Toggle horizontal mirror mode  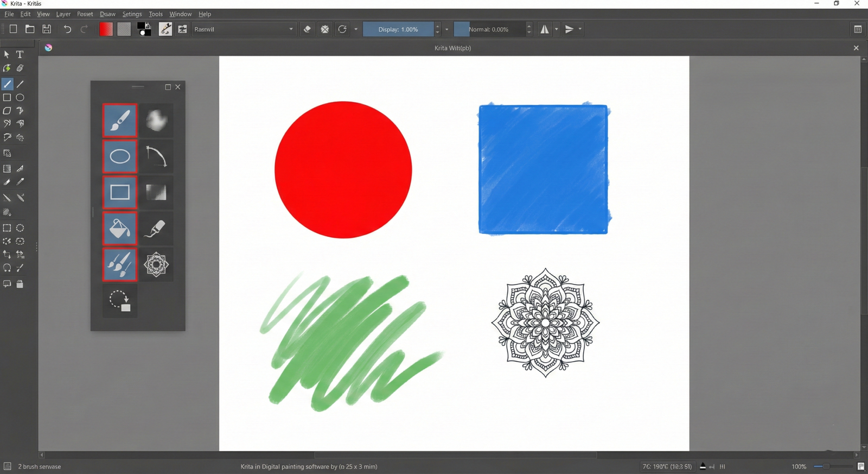coord(545,29)
